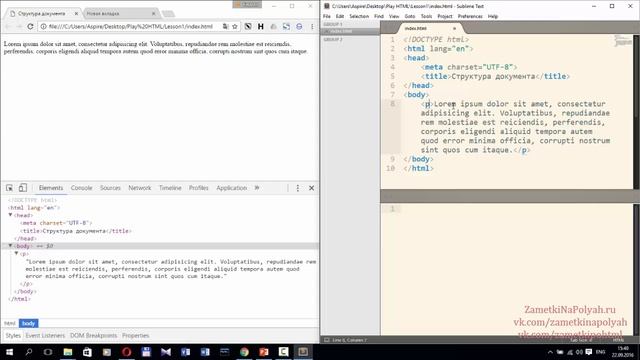This screenshot has height=360, width=640.
Task: Select the body breadcrumb in DevTools
Action: [29, 323]
